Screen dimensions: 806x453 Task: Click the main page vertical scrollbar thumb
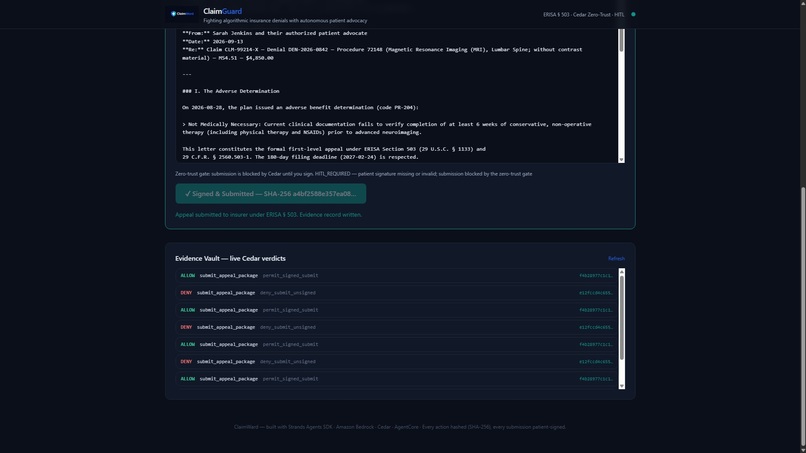tap(802, 316)
